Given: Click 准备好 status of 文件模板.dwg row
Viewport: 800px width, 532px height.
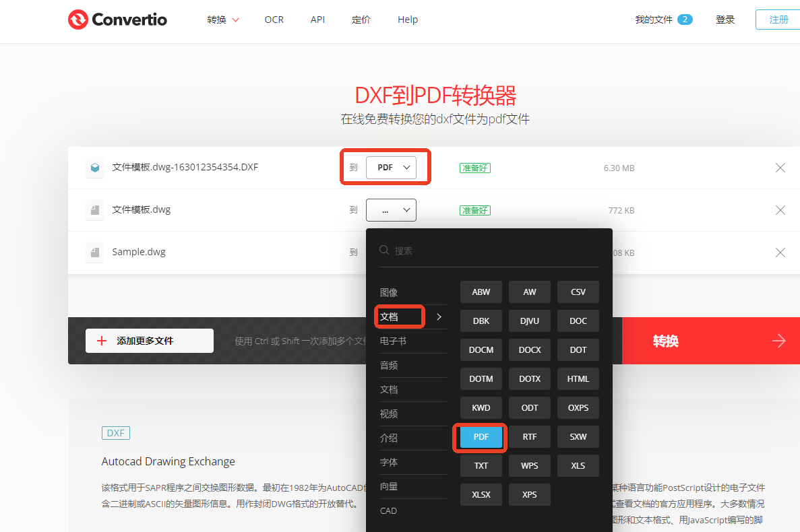Looking at the screenshot, I should (x=475, y=211).
